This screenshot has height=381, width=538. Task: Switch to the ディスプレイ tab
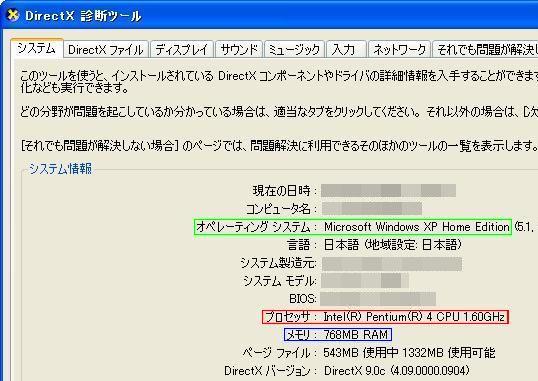pos(182,50)
